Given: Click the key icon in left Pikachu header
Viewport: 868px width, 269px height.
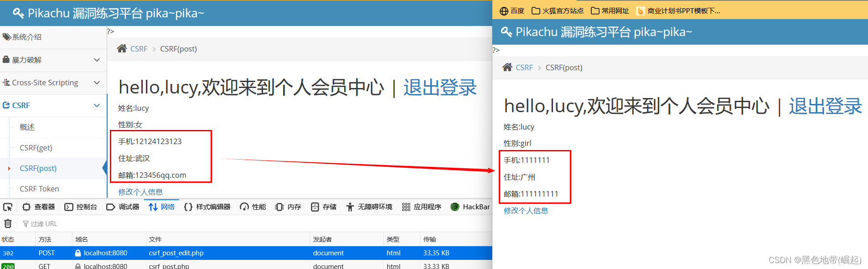Looking at the screenshot, I should (x=18, y=13).
